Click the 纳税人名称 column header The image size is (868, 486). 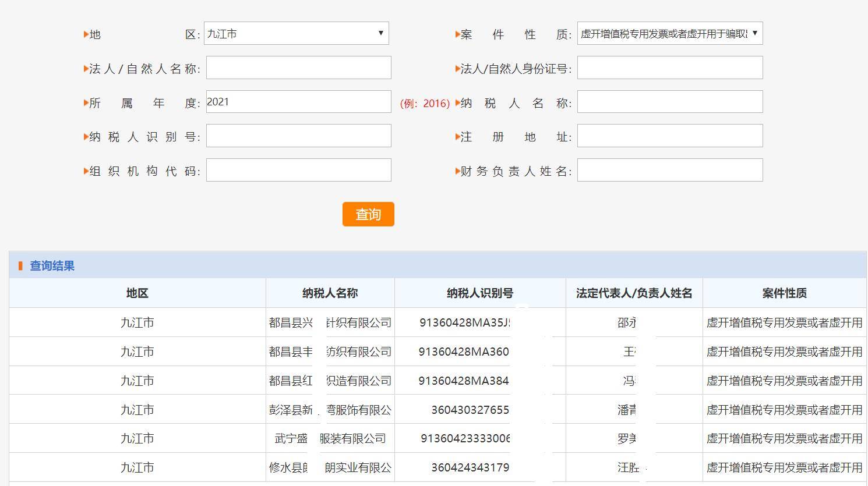(330, 293)
